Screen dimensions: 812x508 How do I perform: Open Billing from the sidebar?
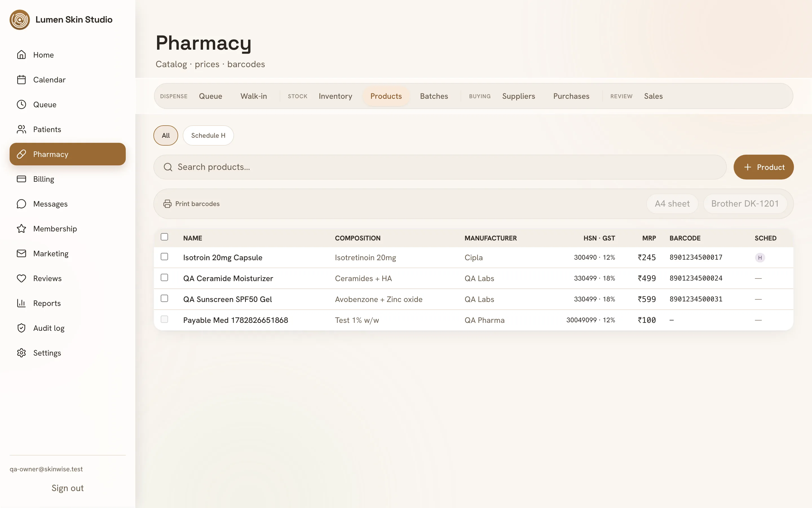pos(67,179)
